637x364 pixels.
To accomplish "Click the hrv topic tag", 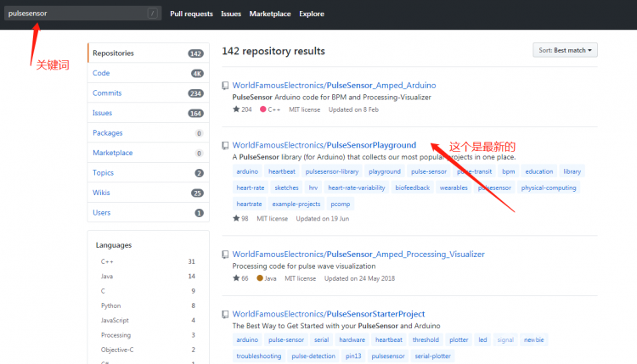I will (313, 188).
